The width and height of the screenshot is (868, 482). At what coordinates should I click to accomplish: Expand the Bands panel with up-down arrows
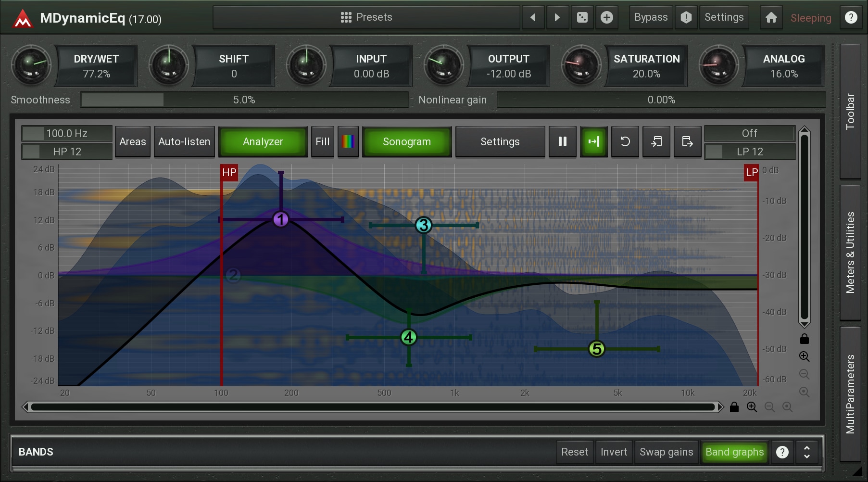pos(806,452)
